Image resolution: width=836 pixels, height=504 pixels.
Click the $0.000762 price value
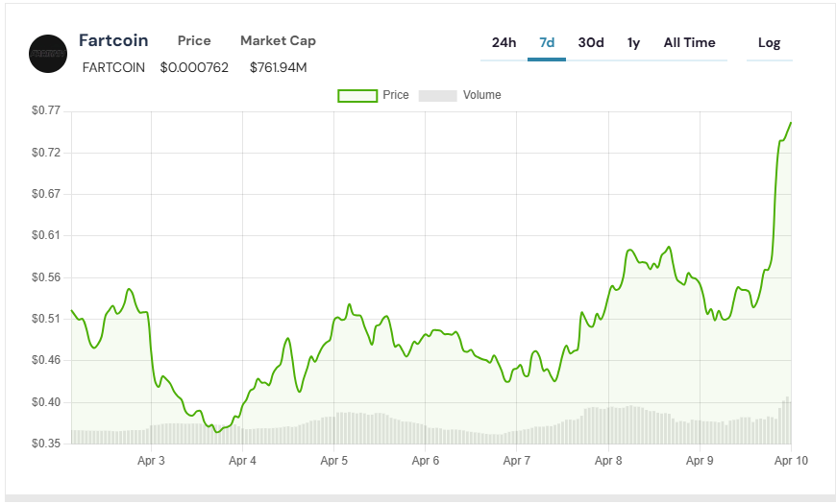pyautogui.click(x=194, y=67)
